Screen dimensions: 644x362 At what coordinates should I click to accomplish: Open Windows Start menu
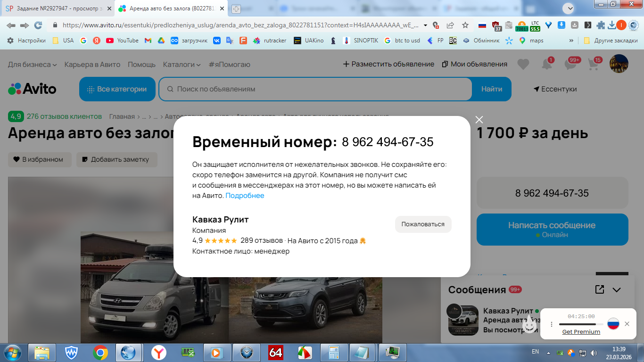pos(12,352)
